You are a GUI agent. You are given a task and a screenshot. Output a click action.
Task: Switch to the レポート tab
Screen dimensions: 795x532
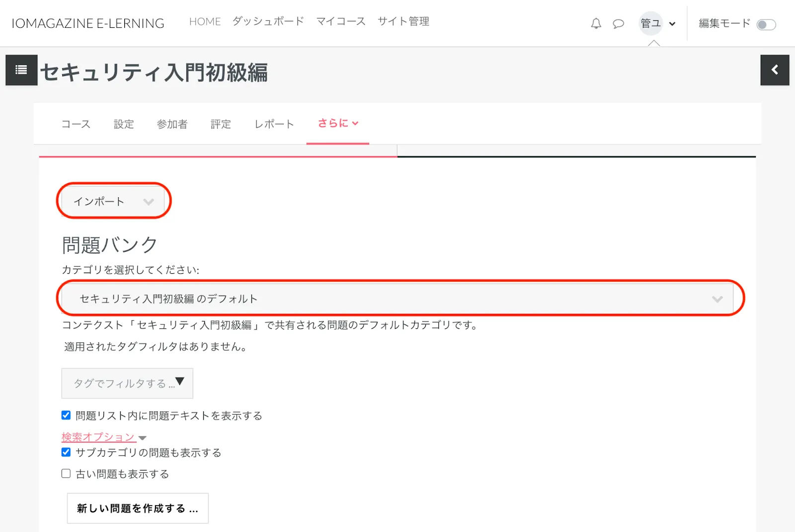tap(274, 124)
